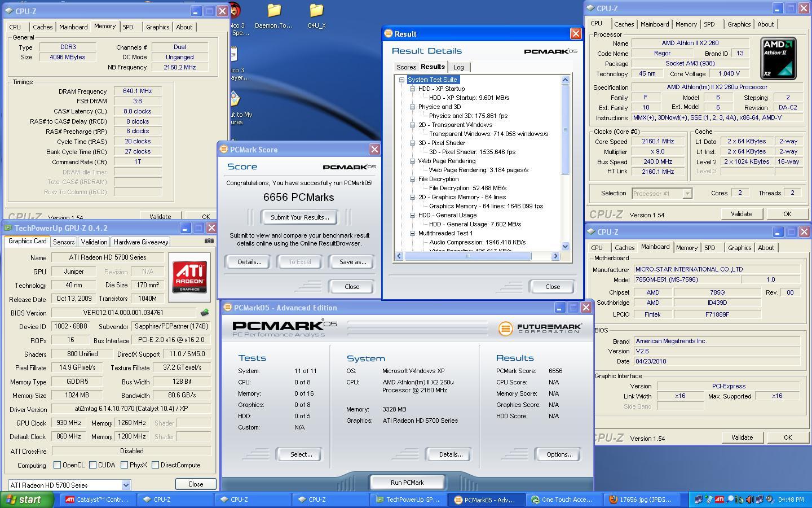Click the vertical scrollbar up arrow in results
Screen dimensions: 812x508
pos(566,80)
